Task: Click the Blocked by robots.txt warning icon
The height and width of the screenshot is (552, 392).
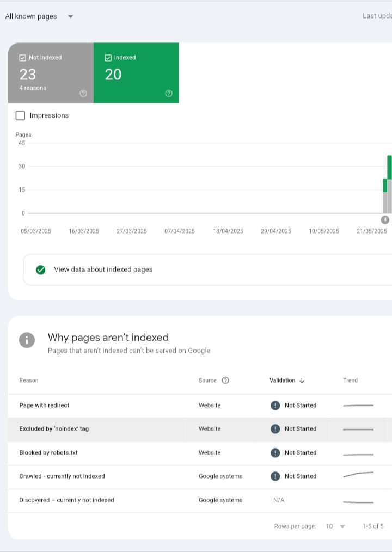Action: click(275, 453)
